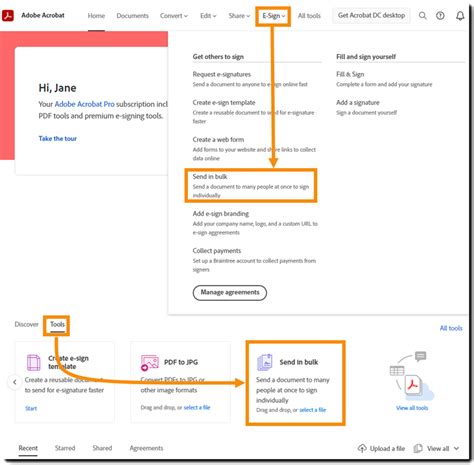Open the notifications bell icon
Image resolution: width=474 pixels, height=465 pixels.
(460, 16)
